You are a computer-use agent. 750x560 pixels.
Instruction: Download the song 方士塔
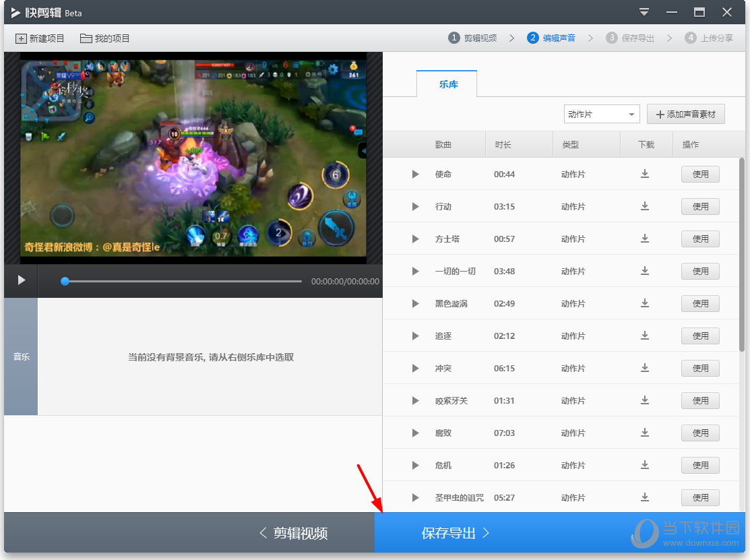645,238
